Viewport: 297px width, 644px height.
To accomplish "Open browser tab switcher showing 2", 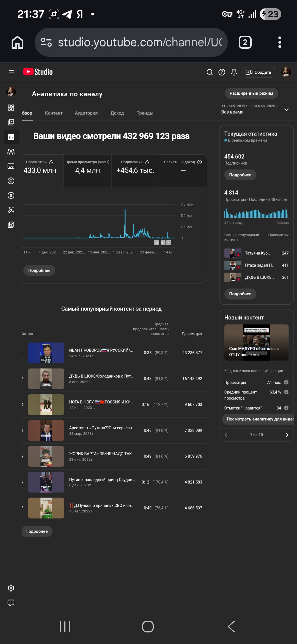I will pos(245,42).
